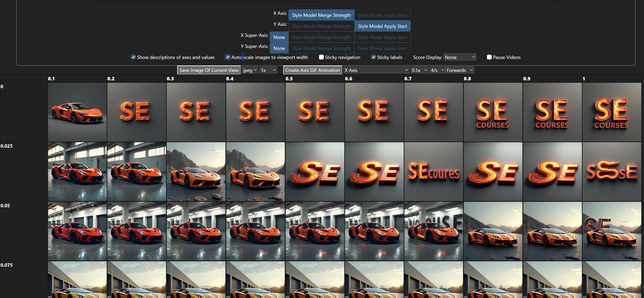Viewport: 644px width, 298px height.
Task: Click Save Image Of Current View
Action: pyautogui.click(x=209, y=70)
